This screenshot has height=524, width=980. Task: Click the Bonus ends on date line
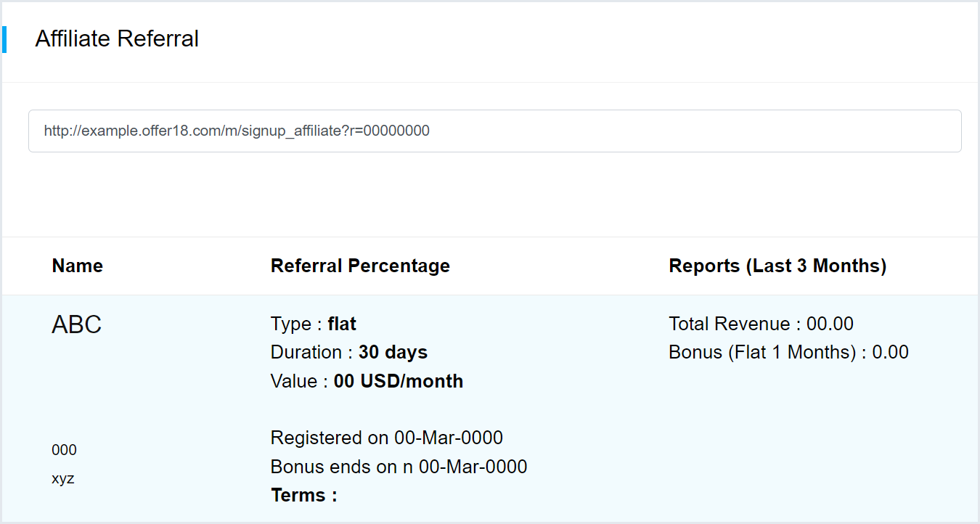point(399,467)
